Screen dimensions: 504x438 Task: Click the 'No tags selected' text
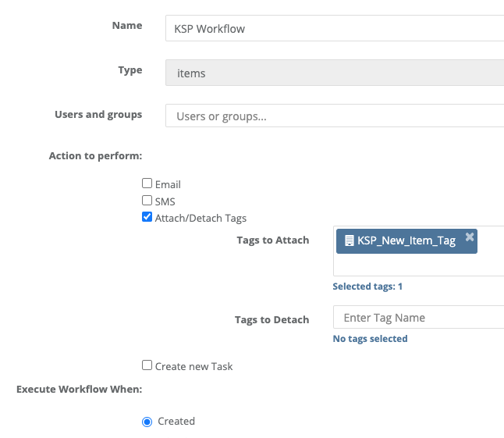370,339
